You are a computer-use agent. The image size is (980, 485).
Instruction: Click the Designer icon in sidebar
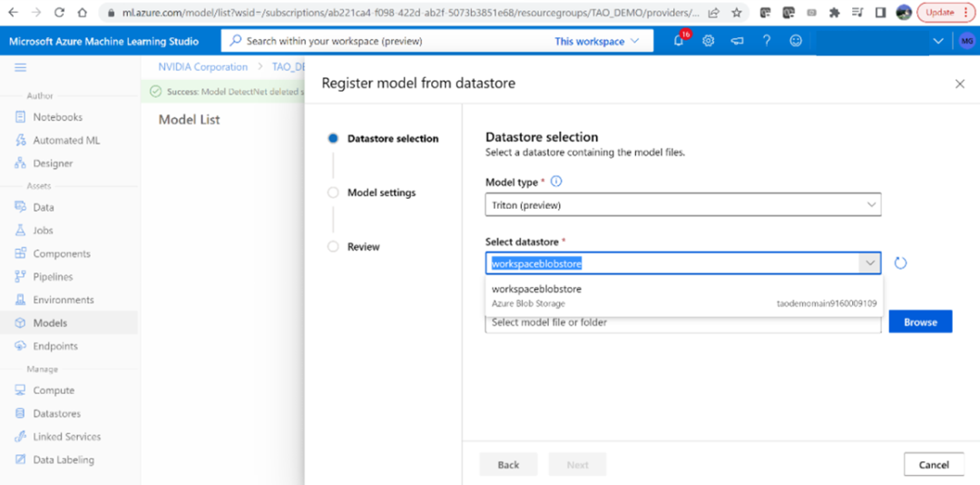21,163
